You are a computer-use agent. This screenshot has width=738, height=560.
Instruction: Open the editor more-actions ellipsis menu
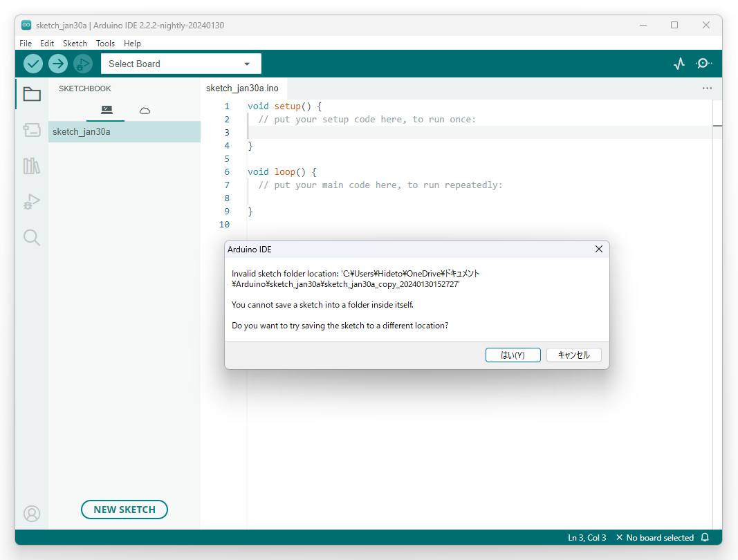click(707, 88)
